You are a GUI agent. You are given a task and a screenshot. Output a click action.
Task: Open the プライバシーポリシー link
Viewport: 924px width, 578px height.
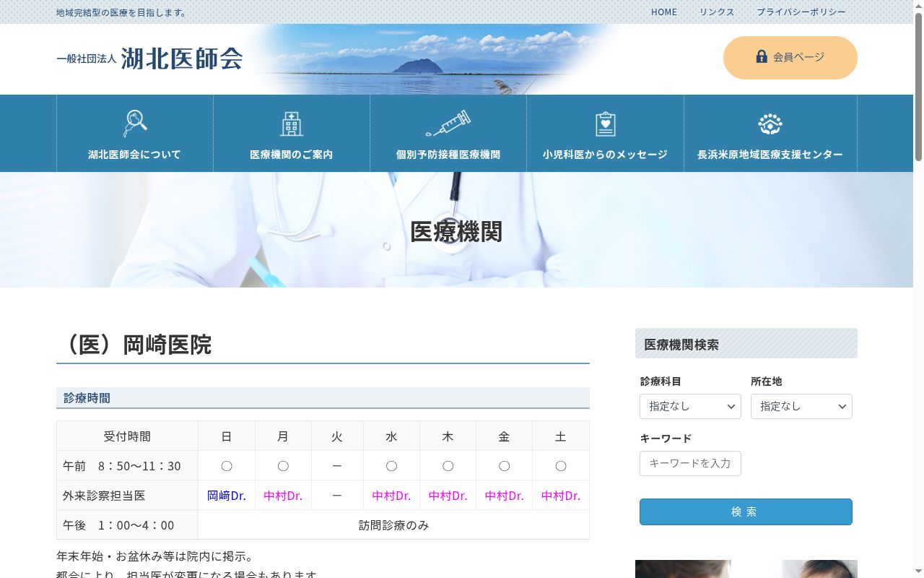801,12
